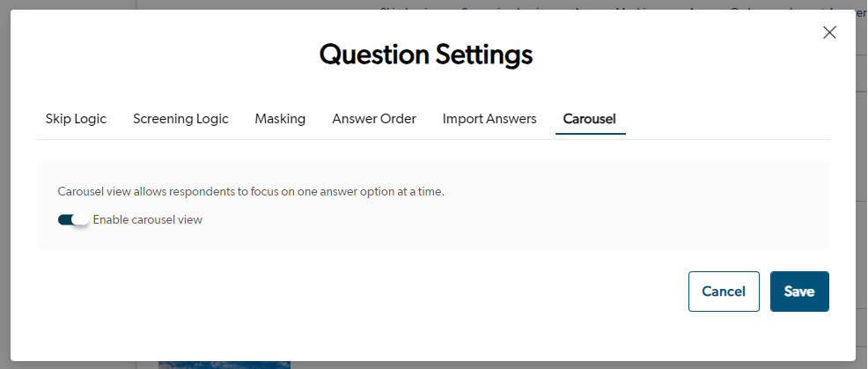This screenshot has width=868, height=369.
Task: Open the Screening Logic tab
Action: (180, 119)
